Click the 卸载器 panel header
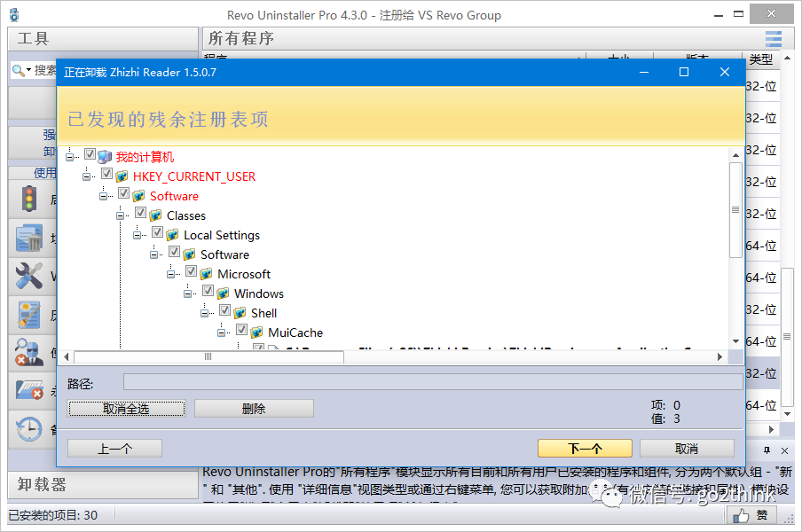This screenshot has width=802, height=532. click(103, 484)
